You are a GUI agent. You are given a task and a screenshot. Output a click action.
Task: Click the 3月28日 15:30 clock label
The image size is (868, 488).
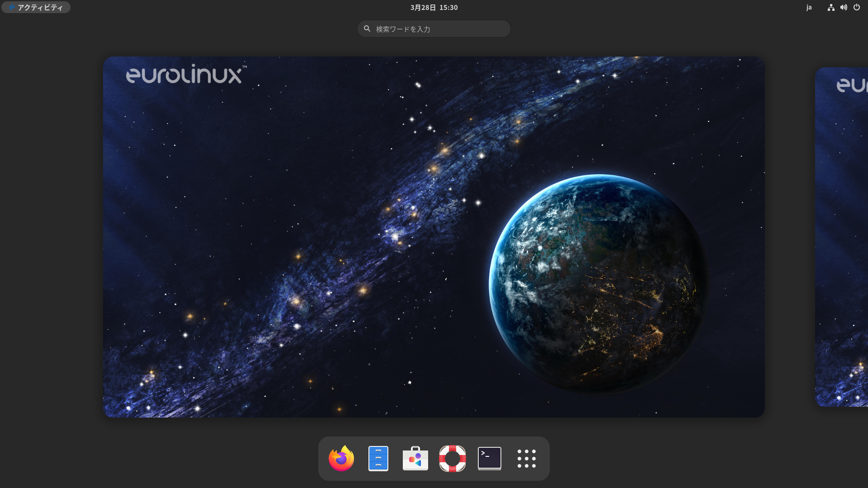click(x=434, y=7)
